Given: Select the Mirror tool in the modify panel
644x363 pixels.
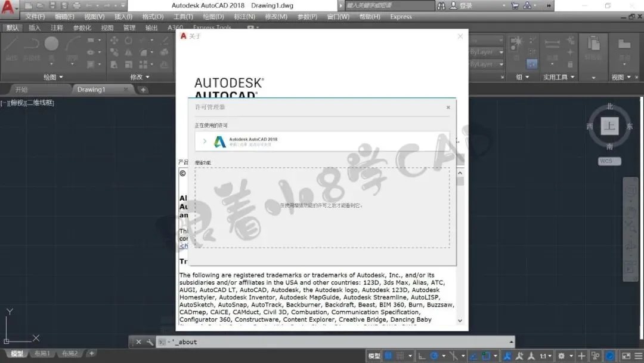Looking at the screenshot, I should tap(129, 52).
